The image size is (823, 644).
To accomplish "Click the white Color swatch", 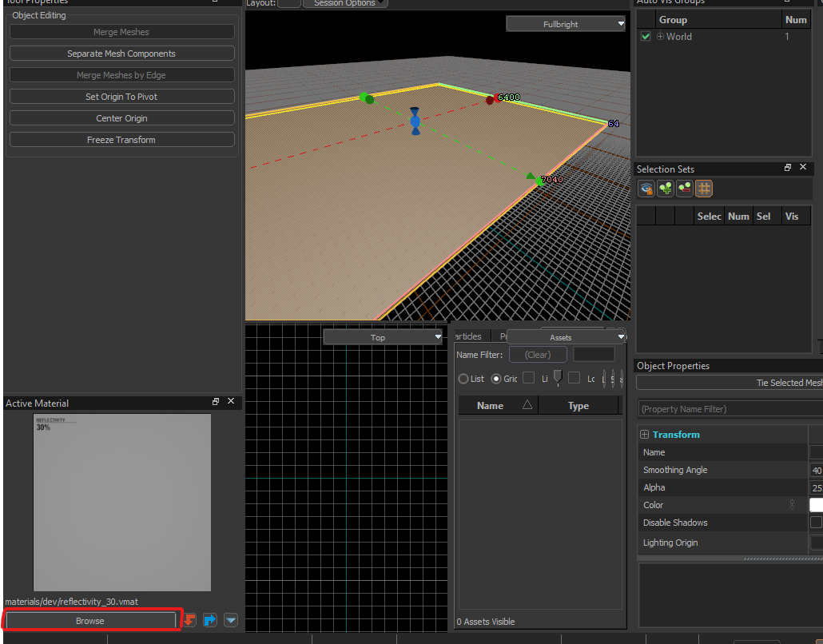I will [x=816, y=505].
